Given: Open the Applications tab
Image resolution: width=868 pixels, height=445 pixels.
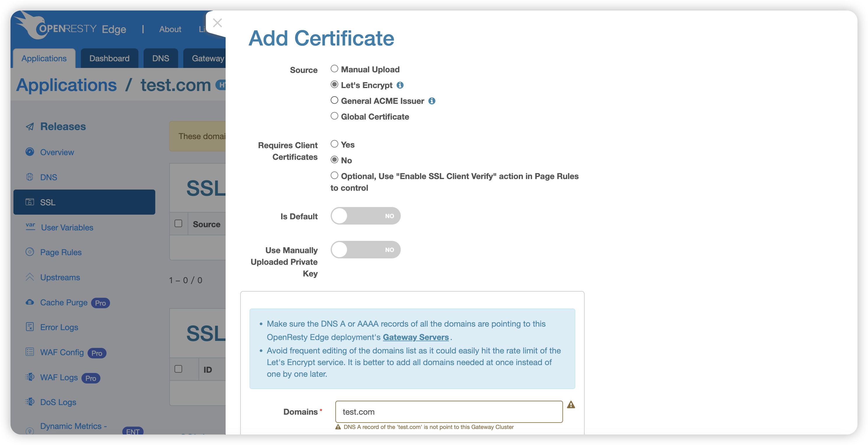Looking at the screenshot, I should coord(44,58).
